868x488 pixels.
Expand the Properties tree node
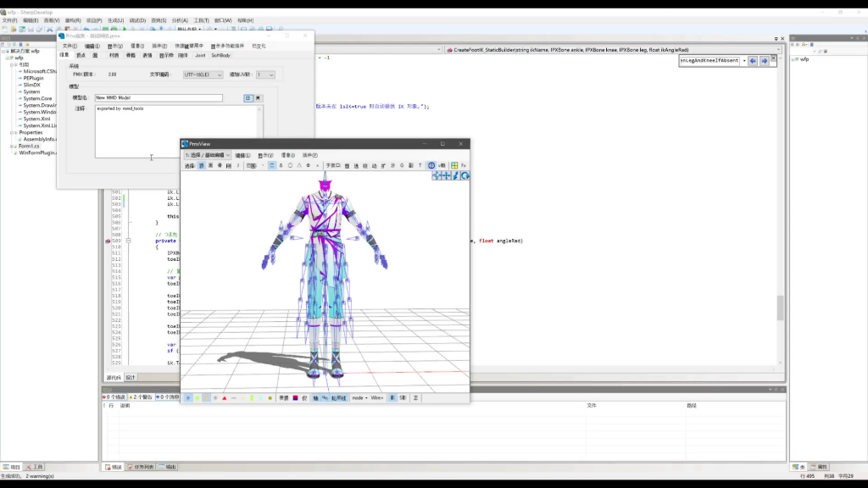12,133
